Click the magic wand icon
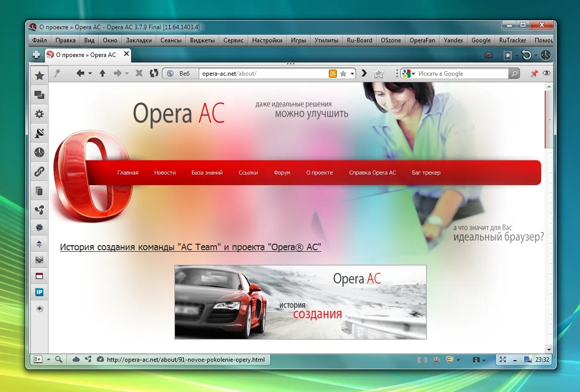 [x=57, y=74]
